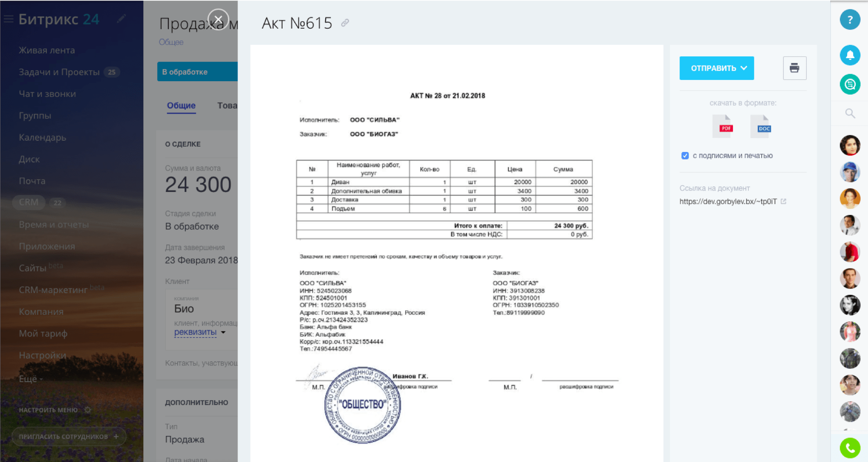Viewport: 868px width, 462px height.
Task: Expand the Ещё menu in sidebar
Action: click(x=30, y=379)
